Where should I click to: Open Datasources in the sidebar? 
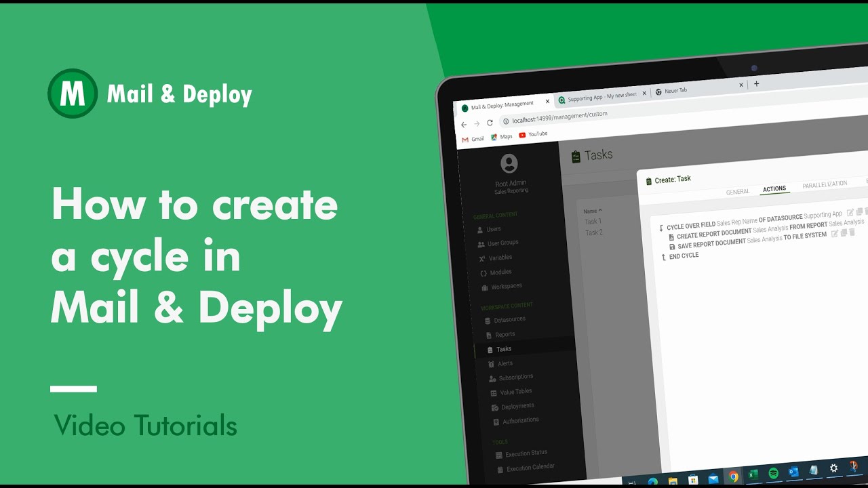pyautogui.click(x=505, y=319)
